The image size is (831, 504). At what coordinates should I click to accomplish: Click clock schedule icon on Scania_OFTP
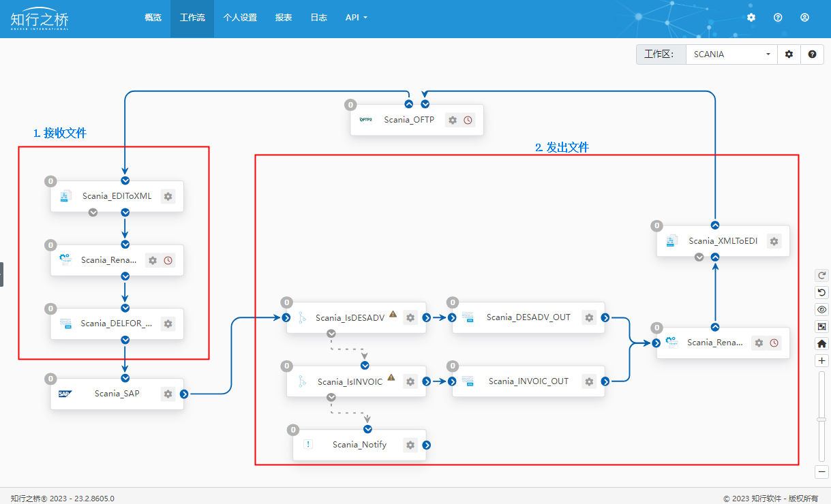[468, 120]
